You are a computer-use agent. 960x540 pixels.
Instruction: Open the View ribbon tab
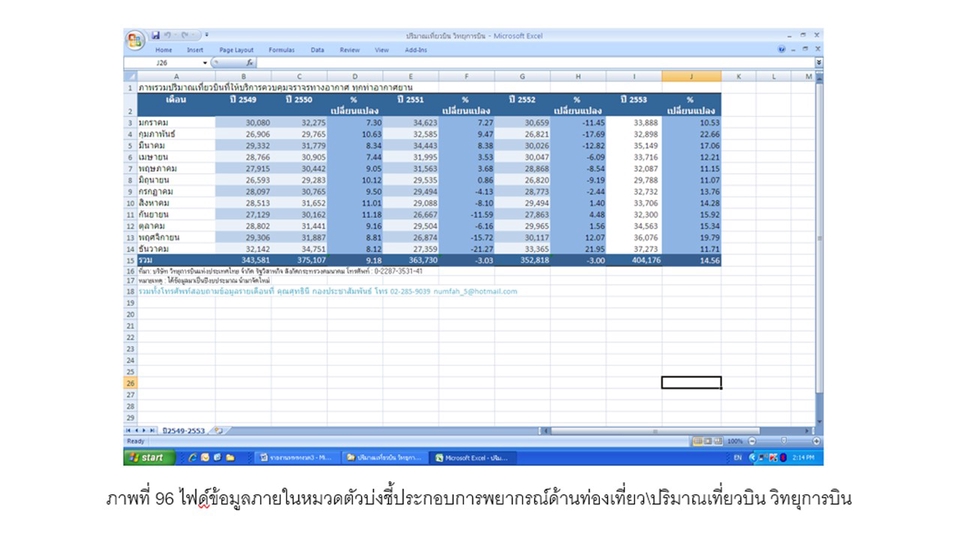click(x=381, y=50)
